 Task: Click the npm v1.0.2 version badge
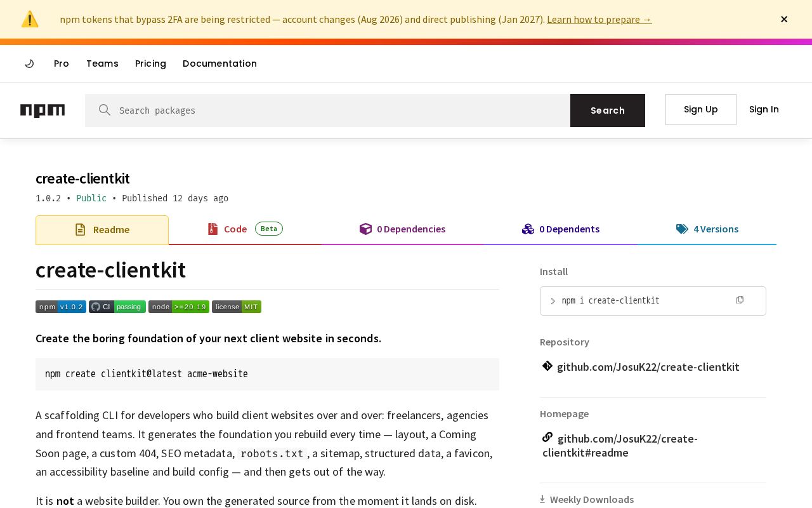pos(61,307)
